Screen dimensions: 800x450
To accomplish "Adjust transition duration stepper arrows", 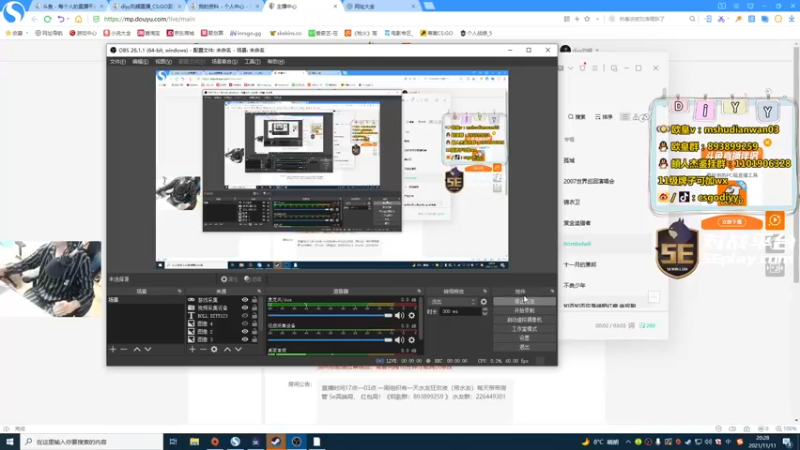I will [x=485, y=311].
